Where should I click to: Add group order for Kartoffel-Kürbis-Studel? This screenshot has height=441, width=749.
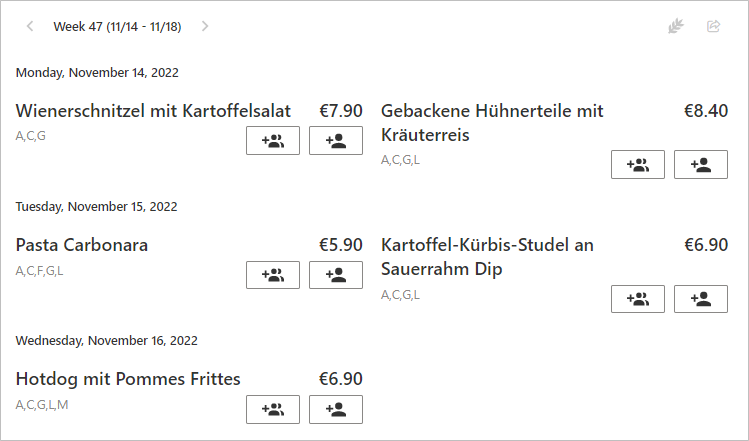(x=638, y=299)
